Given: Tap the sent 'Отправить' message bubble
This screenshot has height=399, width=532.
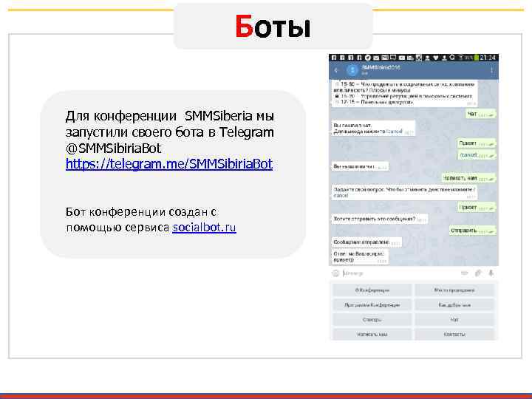Looking at the screenshot, I should coord(473,231).
